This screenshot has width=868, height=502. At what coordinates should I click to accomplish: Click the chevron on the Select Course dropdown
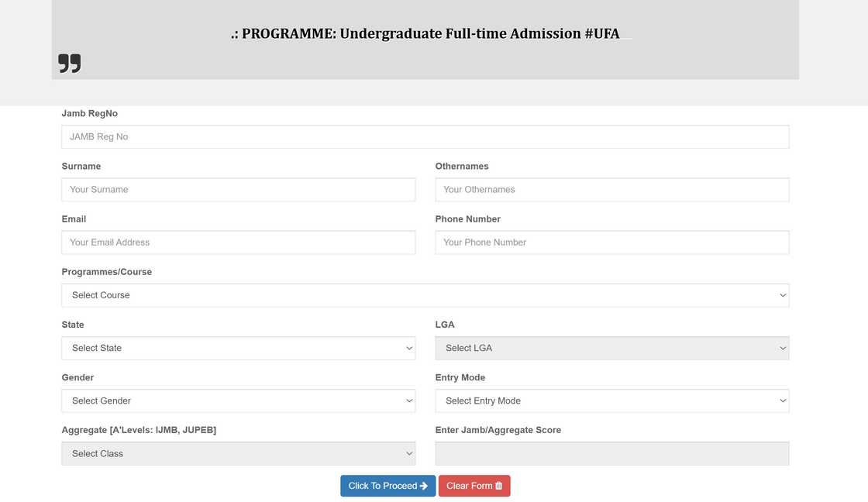tap(783, 295)
